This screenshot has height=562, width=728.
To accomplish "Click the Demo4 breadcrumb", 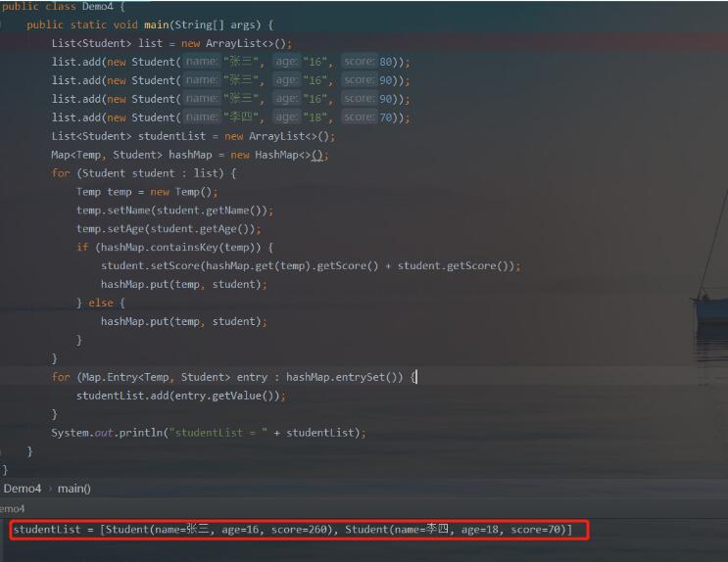I will pos(23,489).
